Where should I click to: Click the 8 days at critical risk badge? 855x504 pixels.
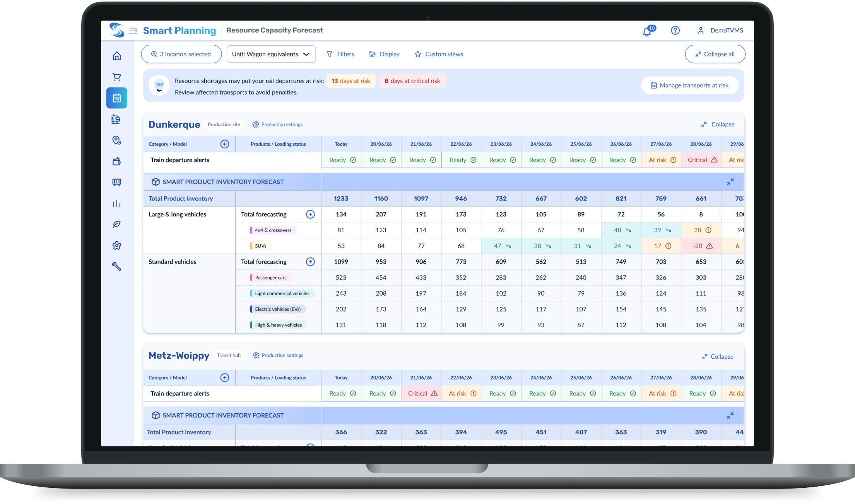click(x=412, y=81)
